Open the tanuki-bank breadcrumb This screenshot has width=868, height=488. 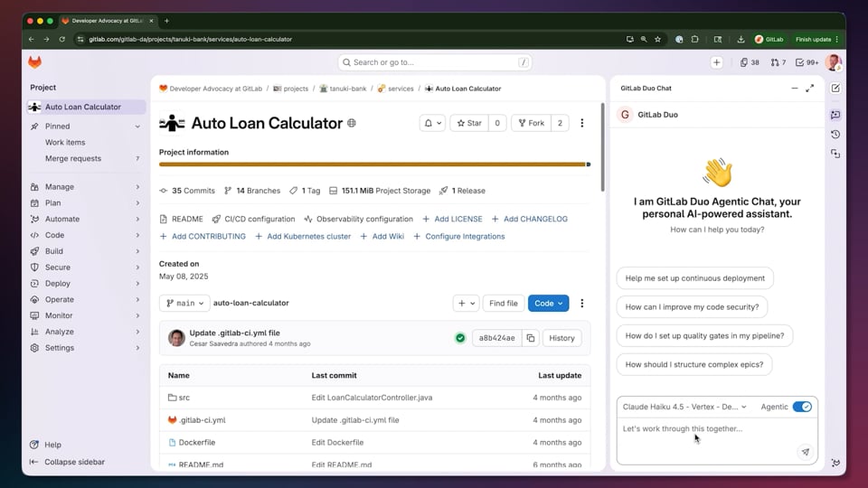tap(343, 89)
